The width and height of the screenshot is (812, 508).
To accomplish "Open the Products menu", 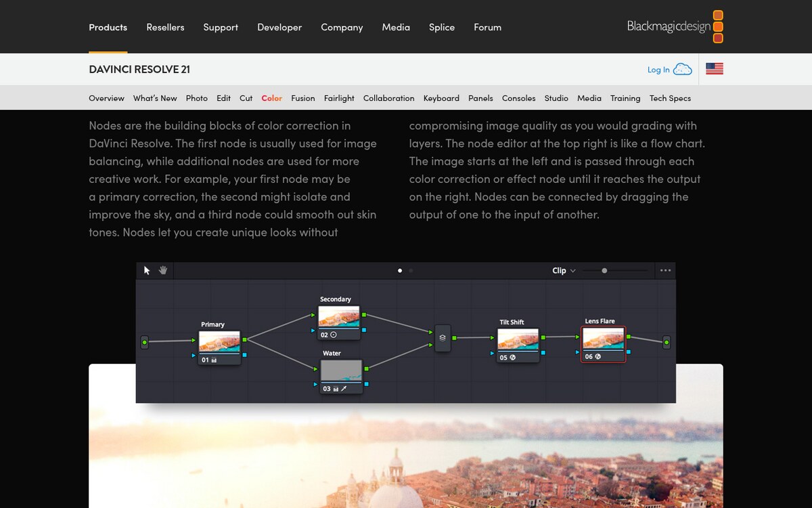I will click(108, 27).
